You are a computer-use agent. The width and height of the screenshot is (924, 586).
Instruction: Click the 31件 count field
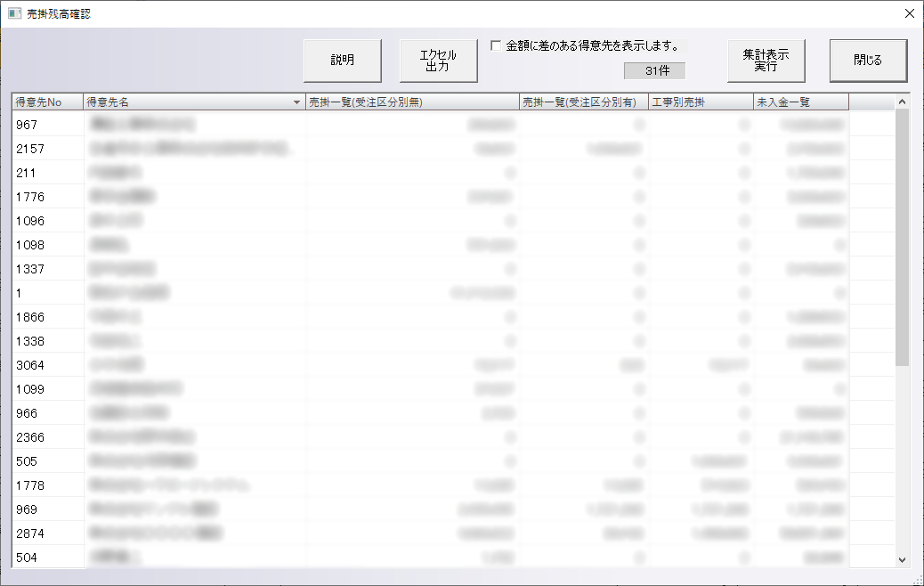tap(654, 70)
